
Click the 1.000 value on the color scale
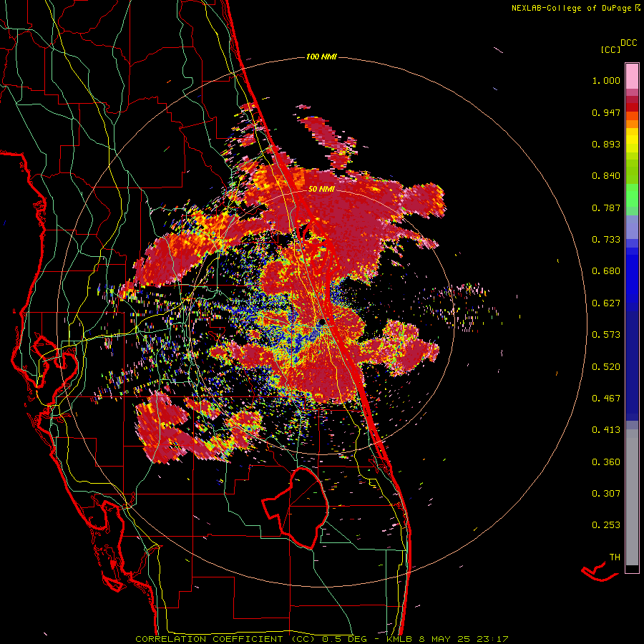click(606, 80)
